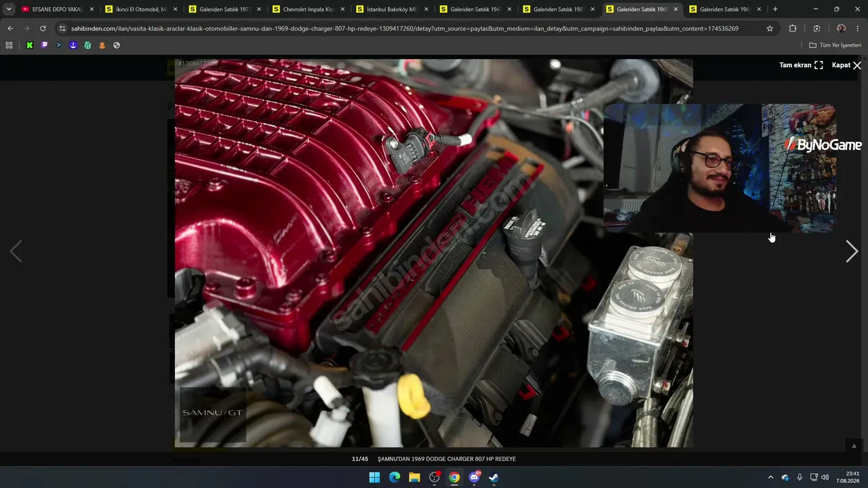The width and height of the screenshot is (868, 488).
Task: Close the EFSANE DEPO YAKAL tab
Action: tap(92, 9)
